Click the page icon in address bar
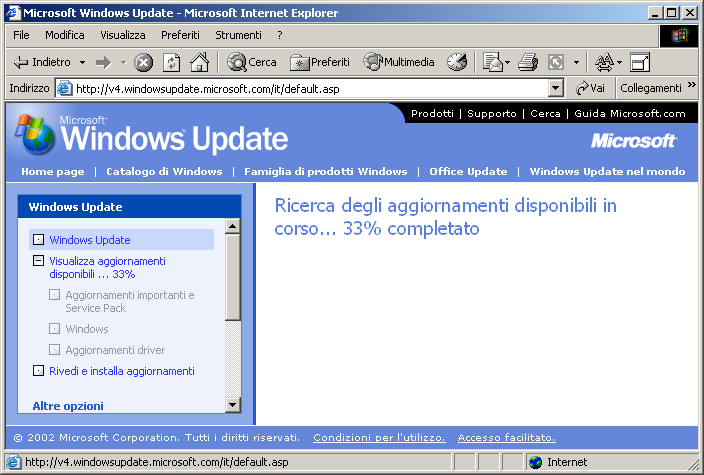Viewport: 704px width, 475px height. point(64,88)
